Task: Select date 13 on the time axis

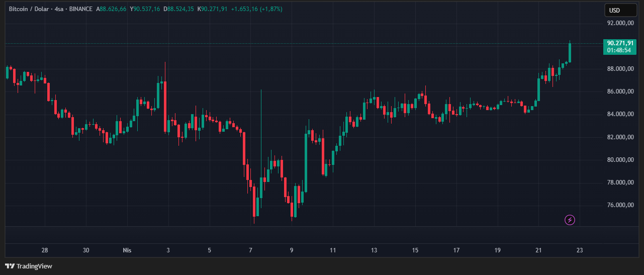Action: point(374,250)
